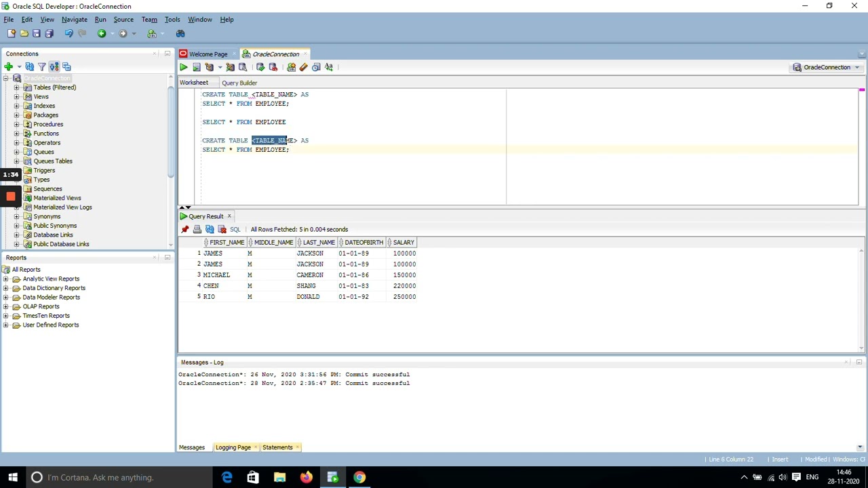Viewport: 868px width, 488px height.
Task: Open Chrome from the taskbar
Action: click(359, 478)
